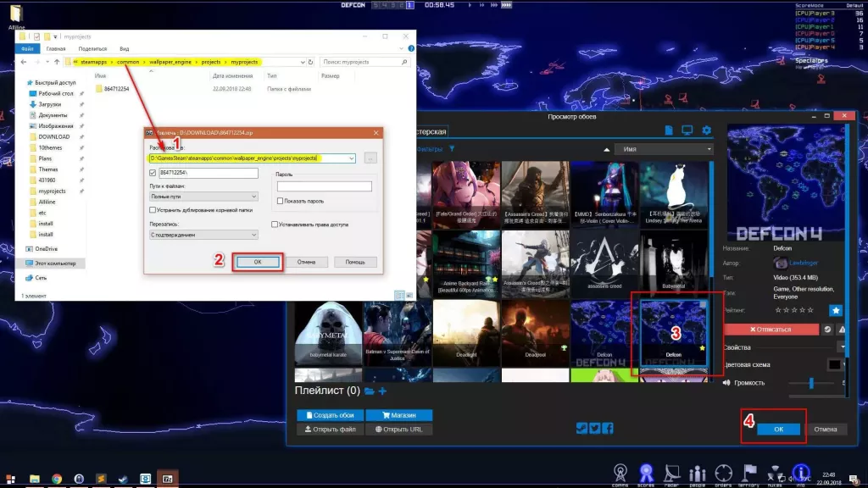The image size is (868, 488).
Task: Select the Defcon wallpaper thumbnail
Action: (674, 330)
